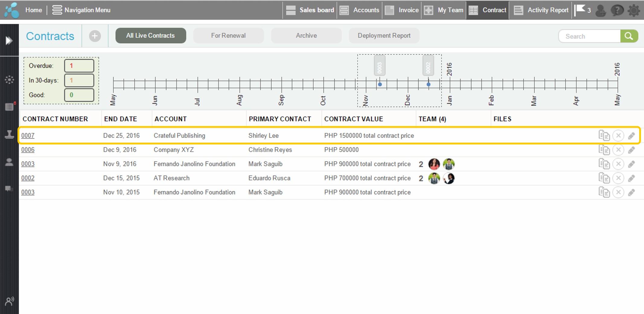The image size is (644, 314).
Task: Copy the Nov 10, 2015 contract
Action: click(x=604, y=192)
